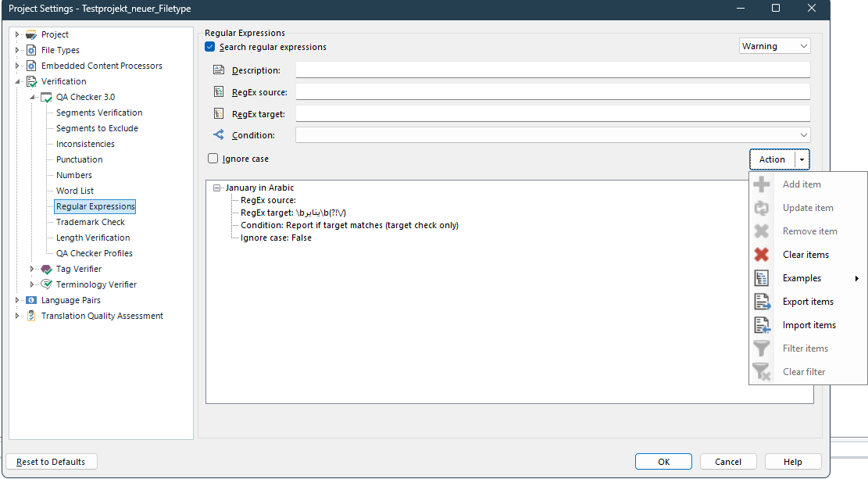The width and height of the screenshot is (868, 479).
Task: Open the Action button dropdown arrow
Action: pos(801,159)
